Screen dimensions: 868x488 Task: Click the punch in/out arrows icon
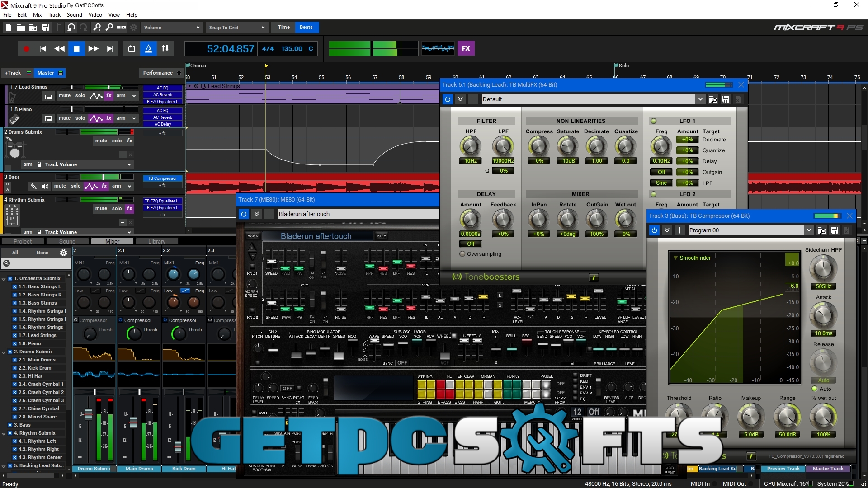165,49
